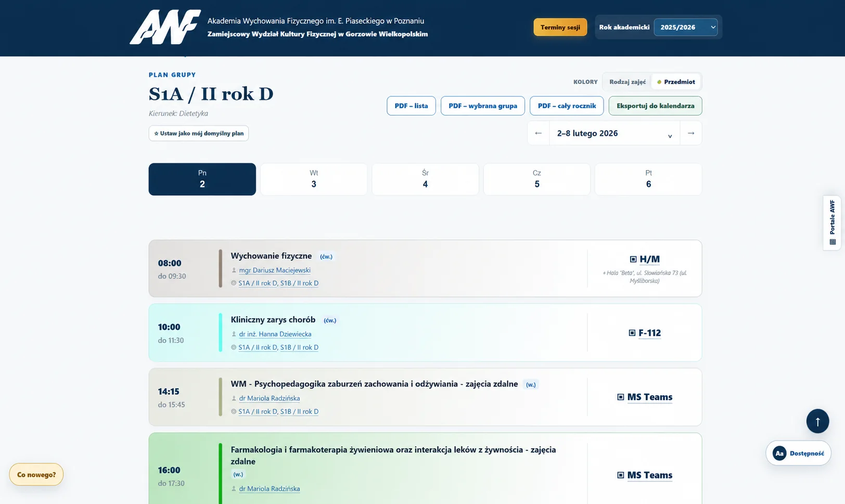Click PDF – lista button
Screen dimensions: 845x504
411,106
